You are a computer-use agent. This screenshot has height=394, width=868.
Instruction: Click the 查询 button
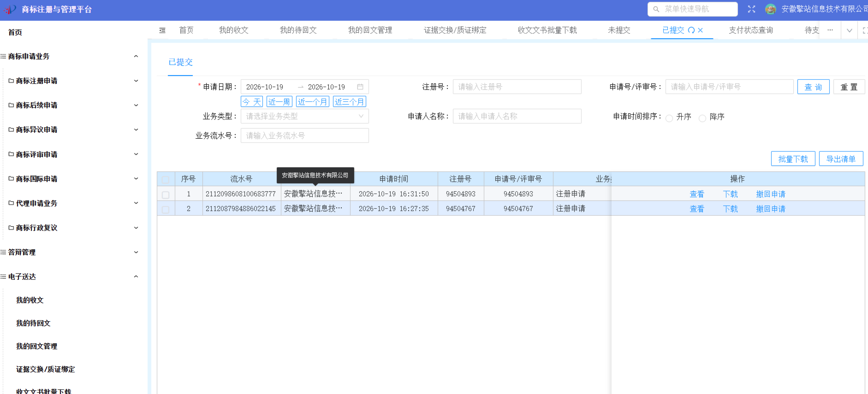(813, 87)
